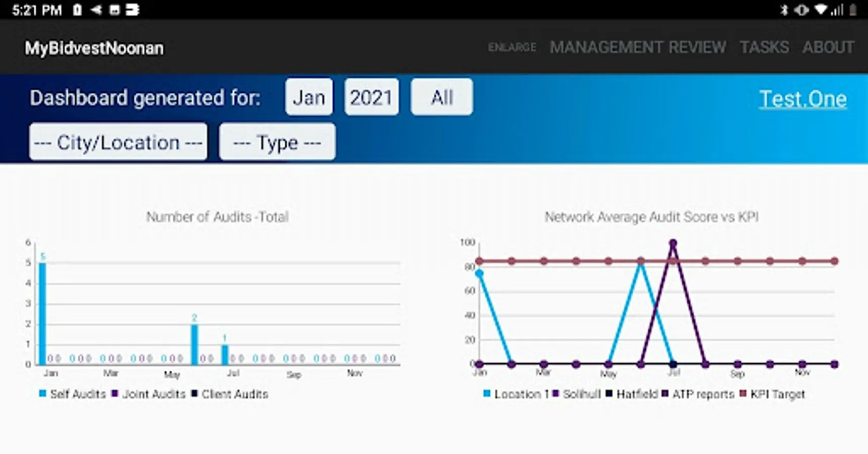Select the purple peak point at 100

point(673,244)
